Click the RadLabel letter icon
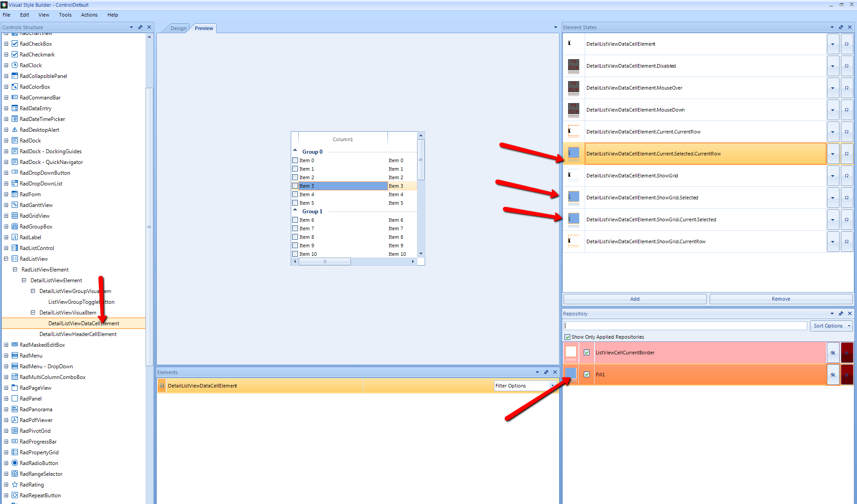Screen dimensions: 857x504 click(x=15, y=237)
